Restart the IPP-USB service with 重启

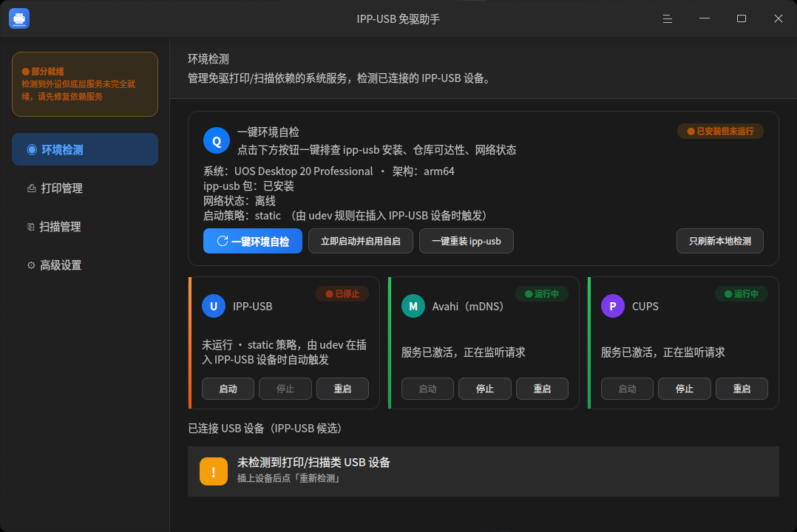click(342, 389)
